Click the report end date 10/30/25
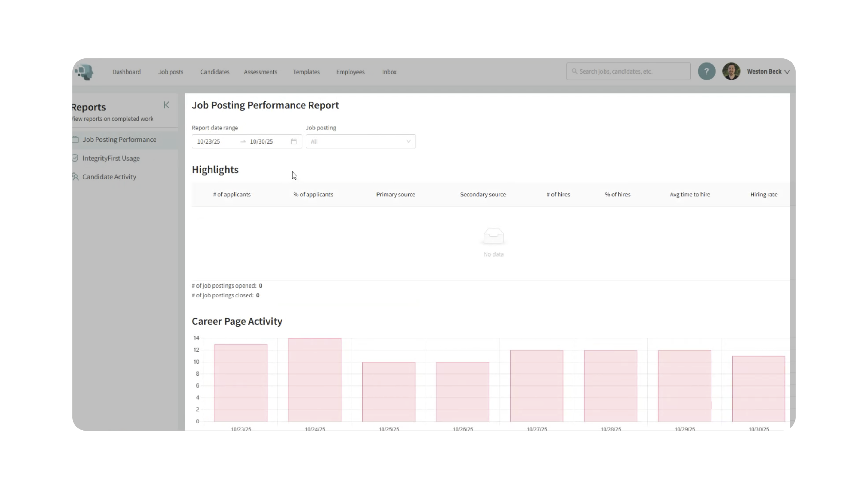Screen dimensions: 868x489 tap(261, 142)
